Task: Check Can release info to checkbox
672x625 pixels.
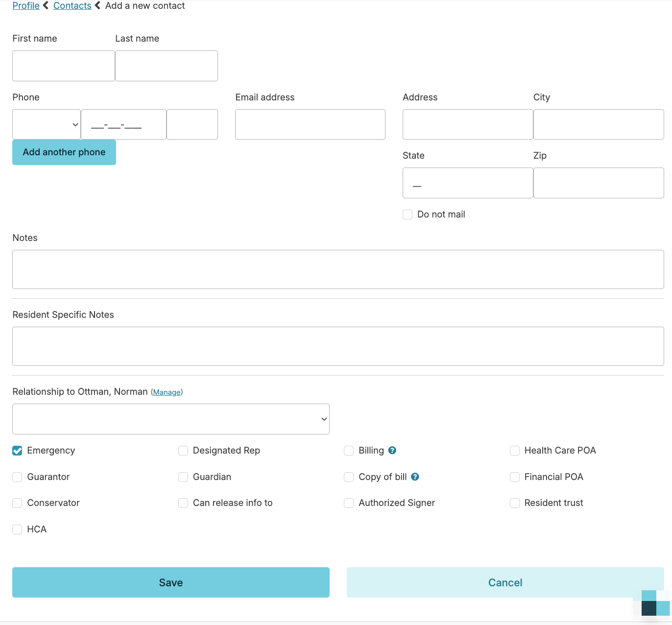Action: (183, 503)
